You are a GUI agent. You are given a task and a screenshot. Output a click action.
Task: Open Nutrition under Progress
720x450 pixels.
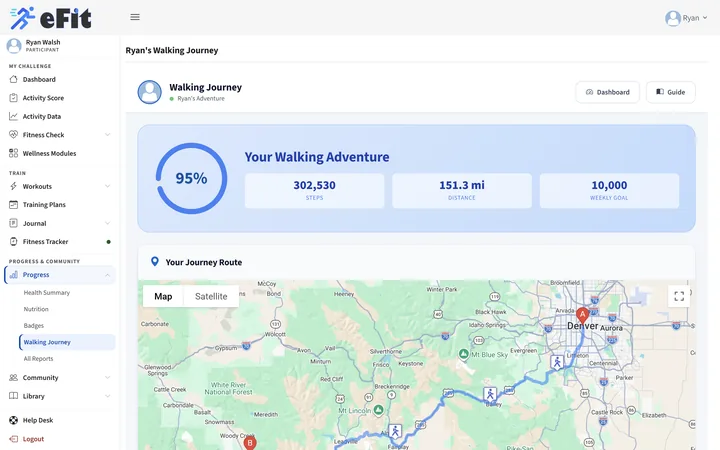[x=36, y=309]
